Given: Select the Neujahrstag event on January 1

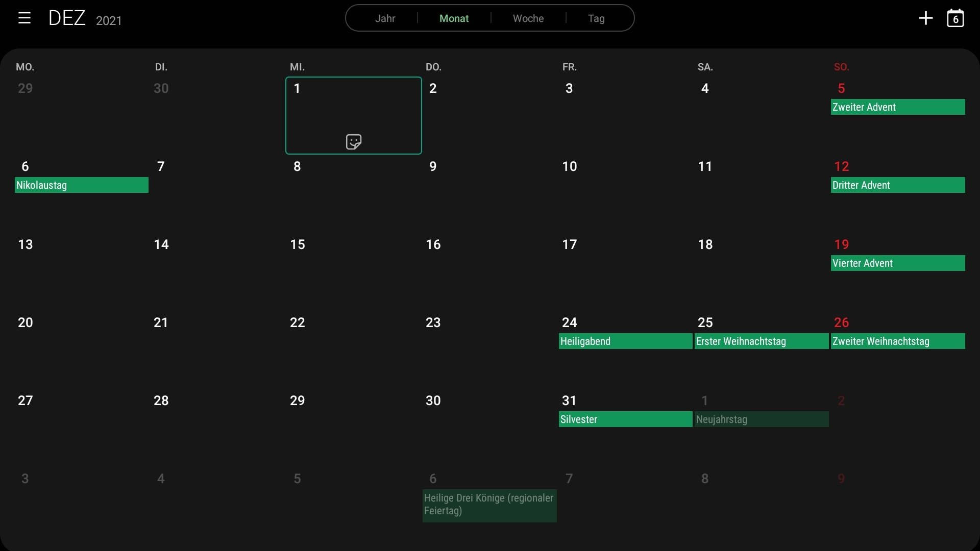Looking at the screenshot, I should (761, 419).
